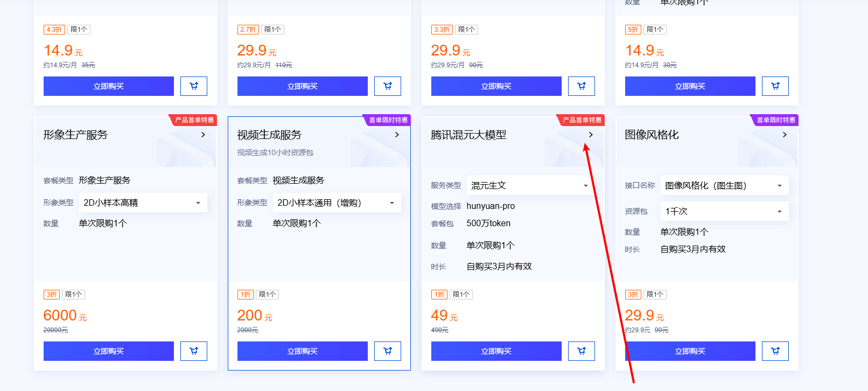Click the 视频生成10小时资源包 subtitle
Image resolution: width=868 pixels, height=391 pixels.
pos(275,152)
